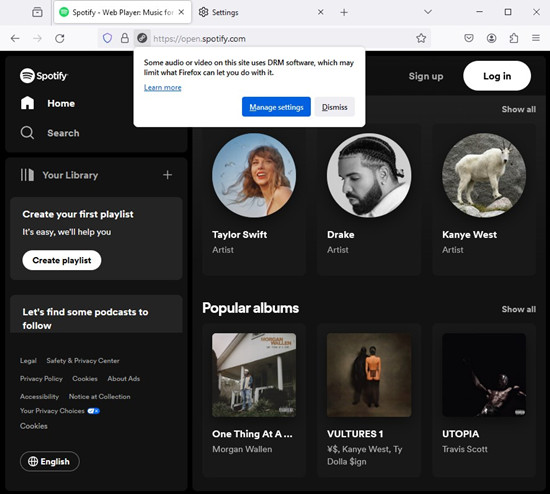This screenshot has width=550, height=494.
Task: Open Cookies link below Privacy Choices
Action: coord(34,426)
